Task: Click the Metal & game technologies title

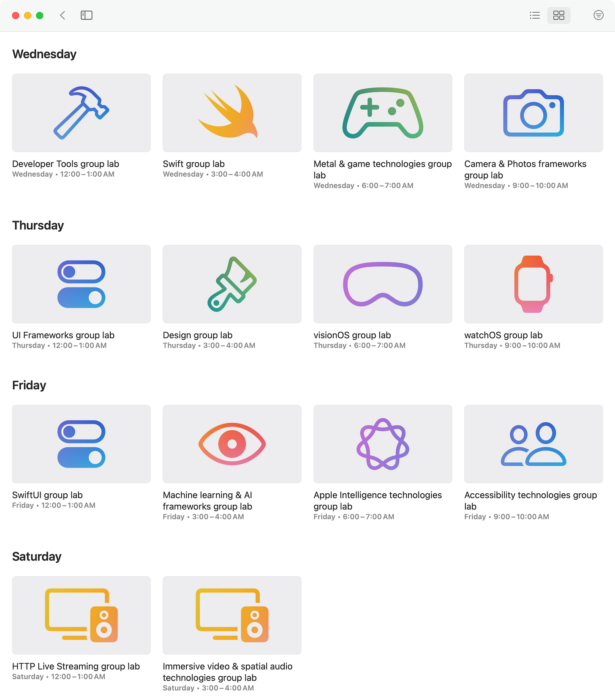Action: pos(383,170)
